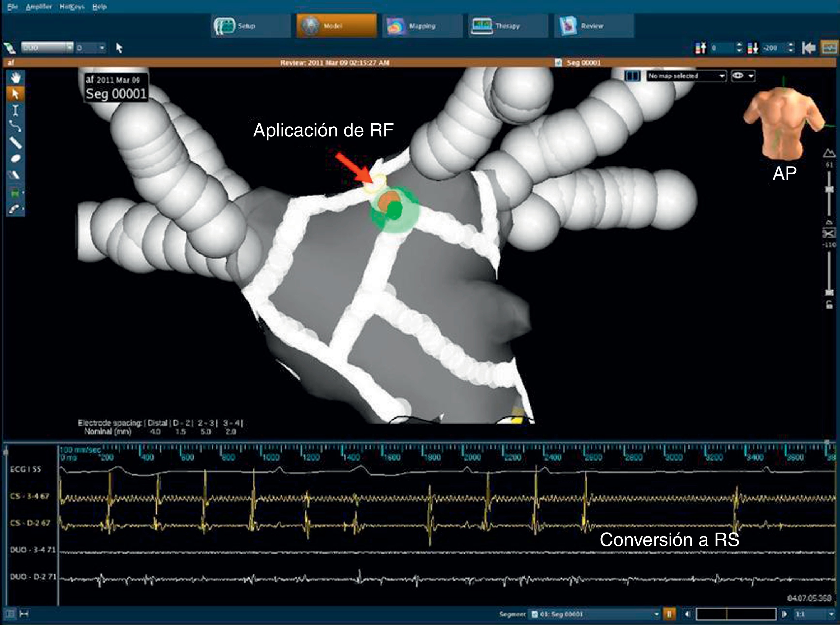Click the green block tool icon

(15, 193)
